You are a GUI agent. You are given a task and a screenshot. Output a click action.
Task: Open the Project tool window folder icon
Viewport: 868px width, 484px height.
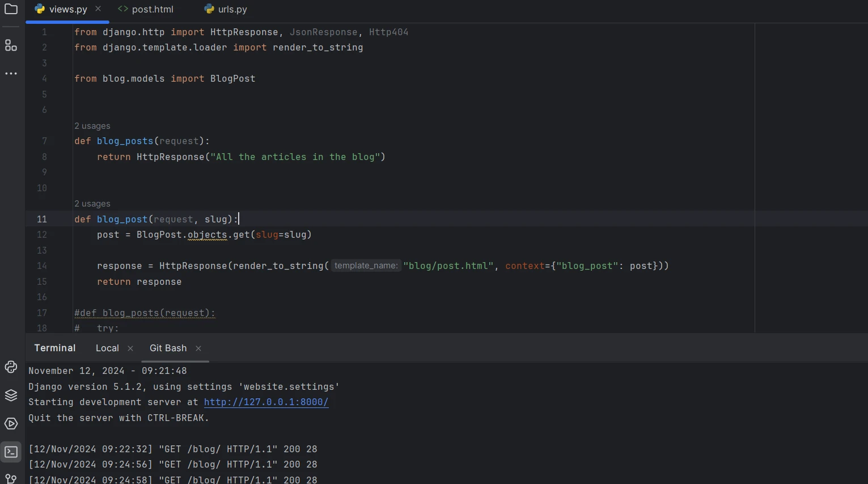pos(11,9)
